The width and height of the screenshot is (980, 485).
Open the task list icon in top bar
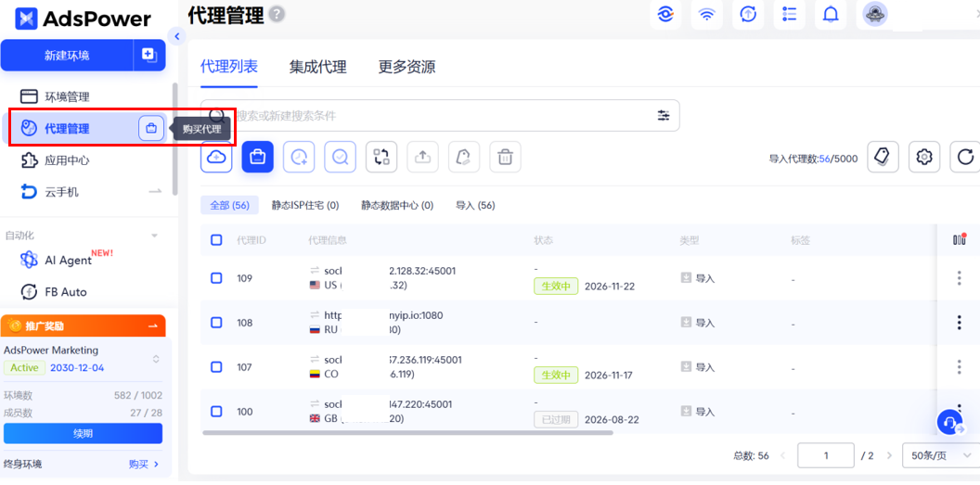tap(790, 14)
